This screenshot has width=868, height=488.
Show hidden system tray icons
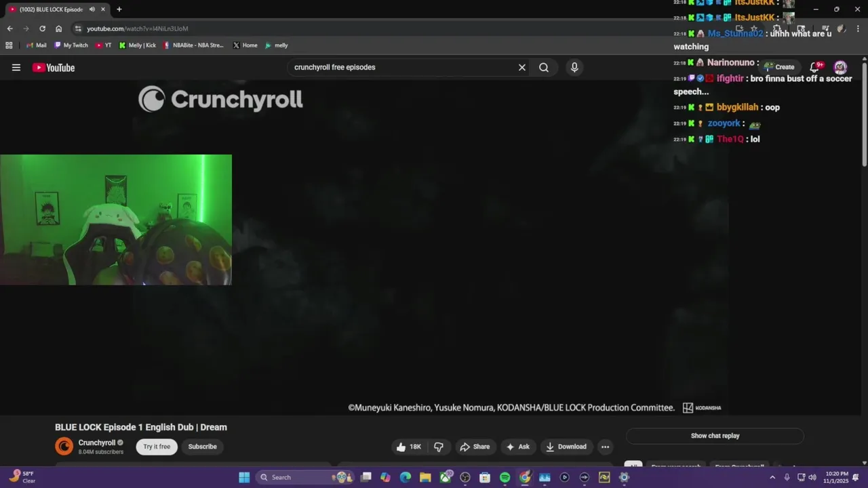[x=772, y=477]
